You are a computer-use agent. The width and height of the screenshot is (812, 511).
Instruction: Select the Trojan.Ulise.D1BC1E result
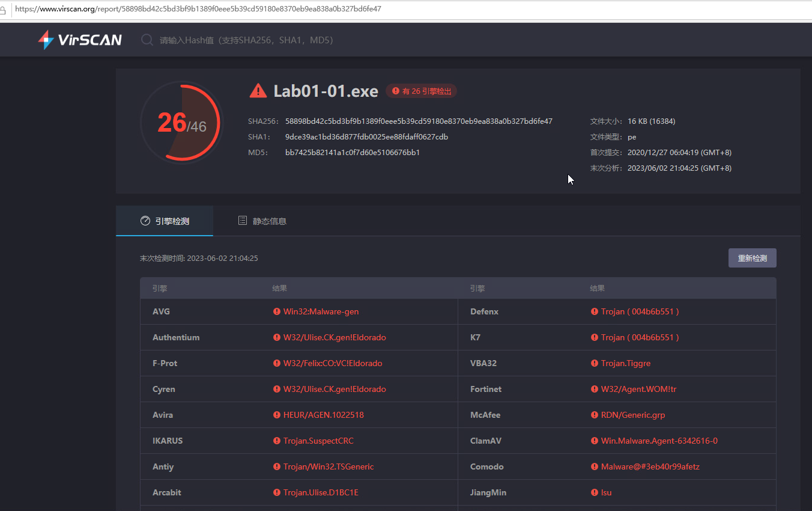(321, 492)
